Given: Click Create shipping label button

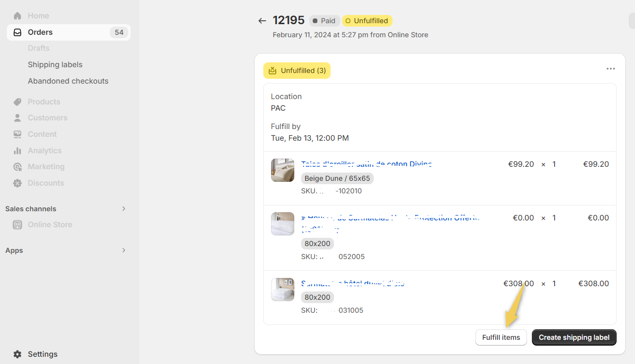Looking at the screenshot, I should coord(574,337).
